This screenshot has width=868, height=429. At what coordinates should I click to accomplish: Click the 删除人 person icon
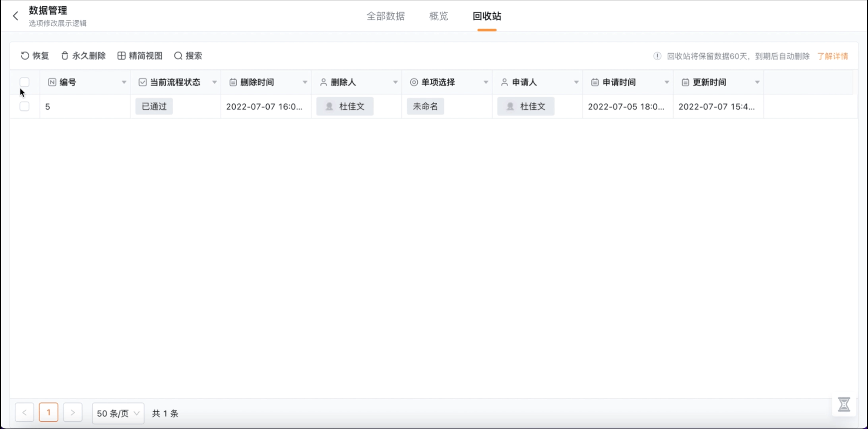(x=324, y=82)
